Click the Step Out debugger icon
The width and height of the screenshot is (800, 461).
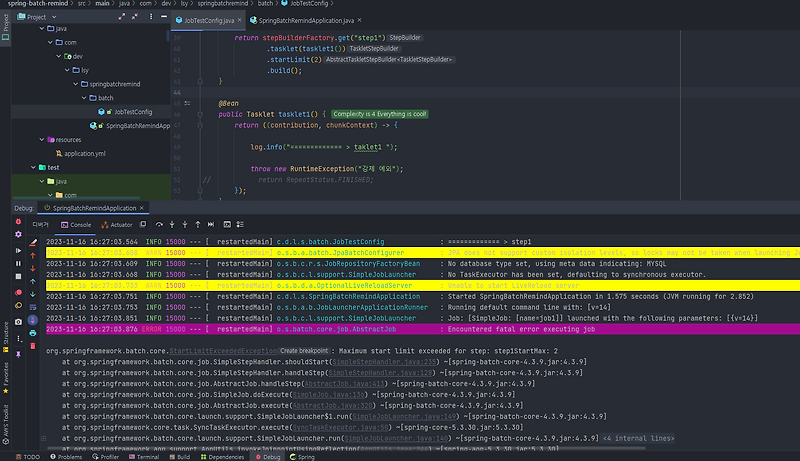(198, 224)
